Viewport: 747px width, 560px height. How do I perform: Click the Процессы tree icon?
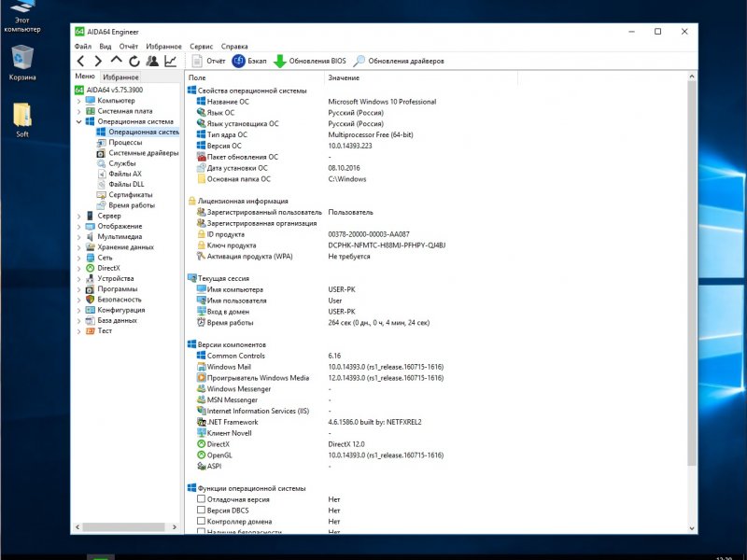[101, 143]
